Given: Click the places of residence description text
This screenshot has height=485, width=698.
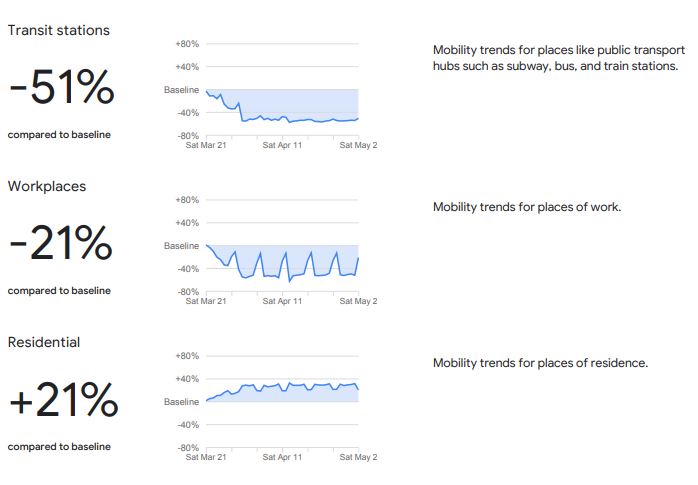Looking at the screenshot, I should coord(540,363).
